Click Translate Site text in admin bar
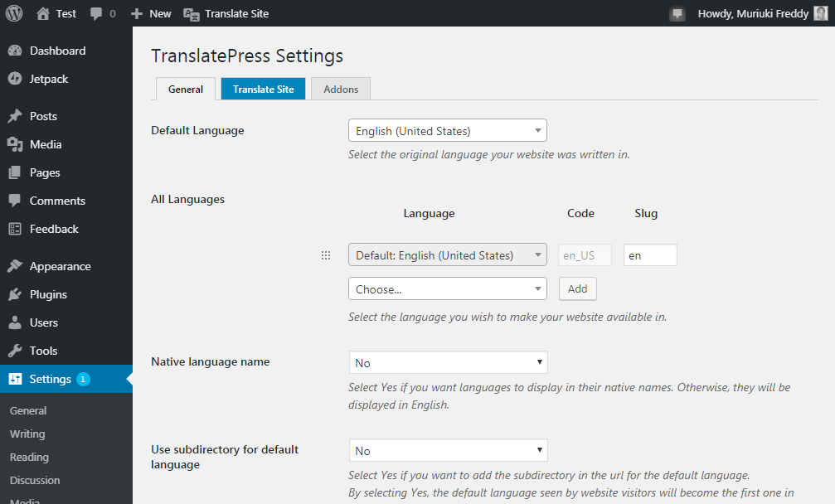This screenshot has width=835, height=504. tap(237, 14)
